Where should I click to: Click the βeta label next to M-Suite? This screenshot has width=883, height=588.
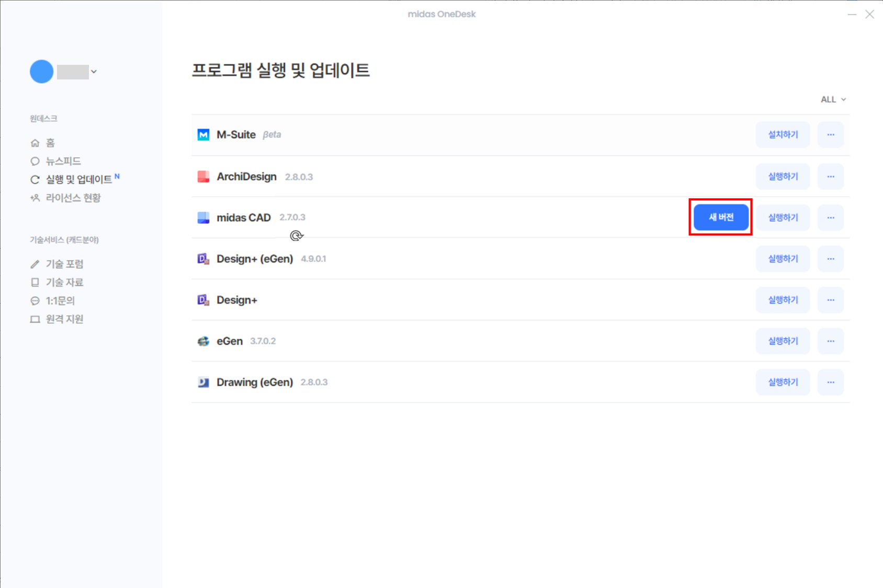(x=271, y=135)
